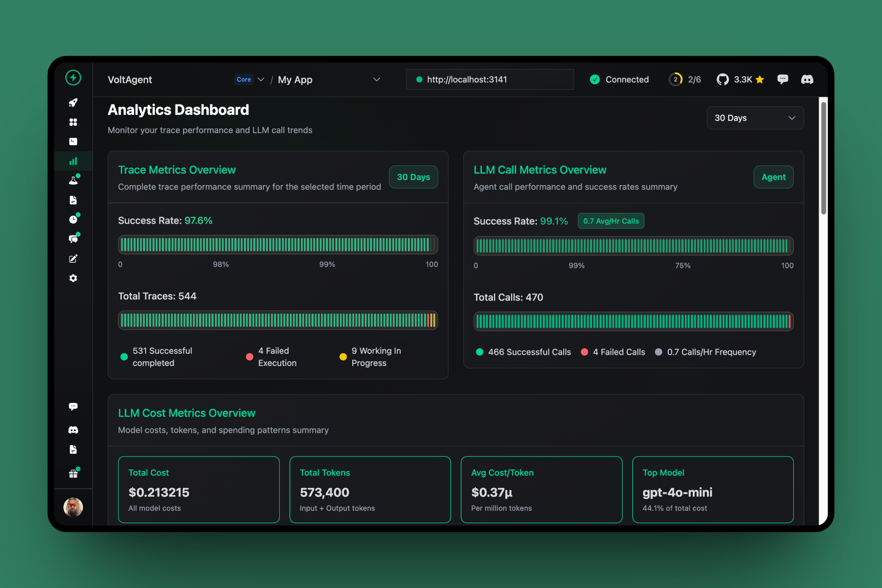Screen dimensions: 882x588
Task: Open the Discord icon in the top bar
Action: point(807,79)
